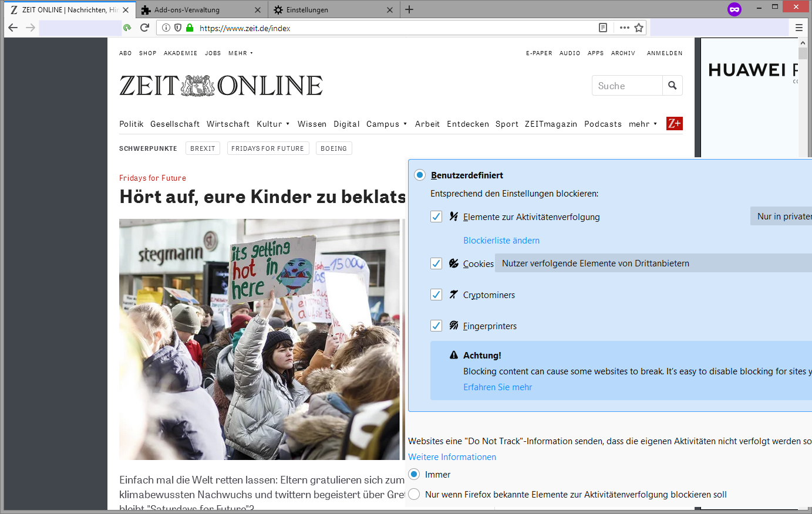Click the ANMELDEN login link
This screenshot has height=514, width=812.
pyautogui.click(x=665, y=53)
